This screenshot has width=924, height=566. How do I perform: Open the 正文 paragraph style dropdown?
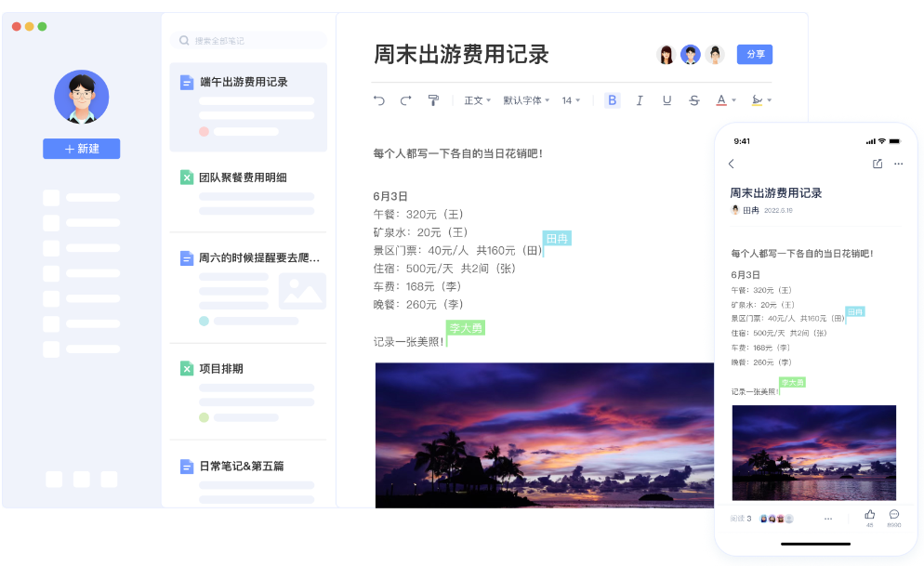477,100
